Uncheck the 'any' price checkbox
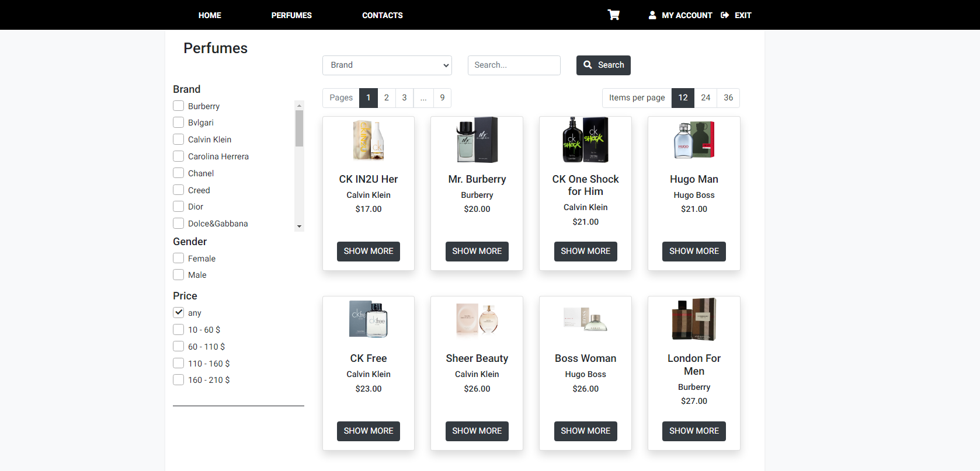980x471 pixels. point(179,312)
